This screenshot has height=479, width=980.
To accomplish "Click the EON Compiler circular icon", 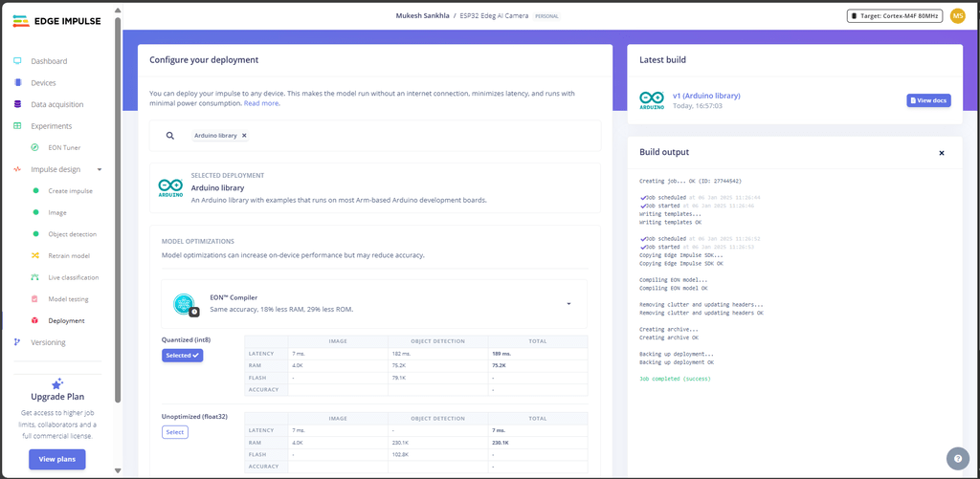I will pos(185,303).
